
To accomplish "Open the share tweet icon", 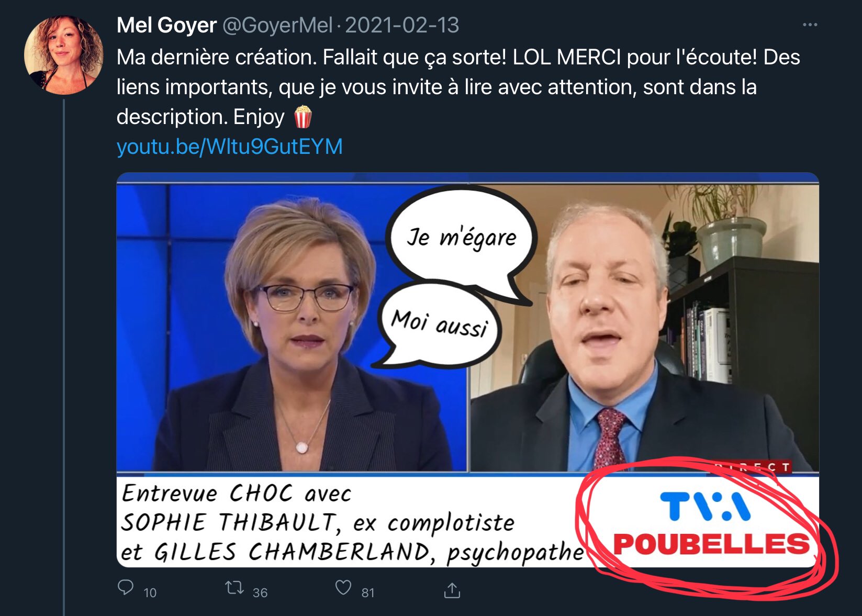I will 452,590.
